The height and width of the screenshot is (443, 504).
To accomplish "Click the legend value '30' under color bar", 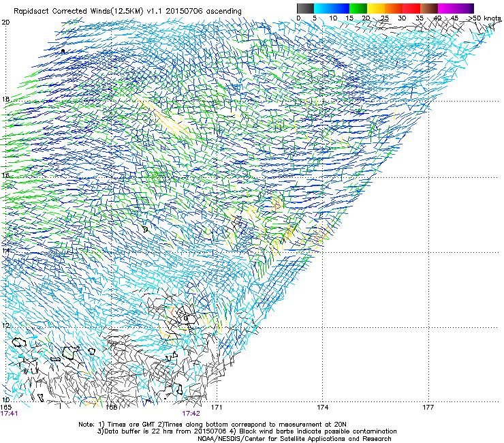I will coord(402,18).
